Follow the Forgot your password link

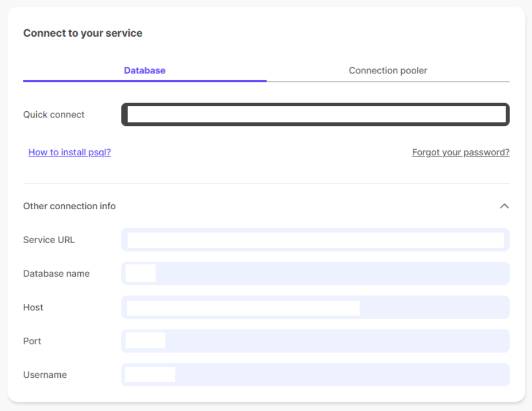click(460, 152)
